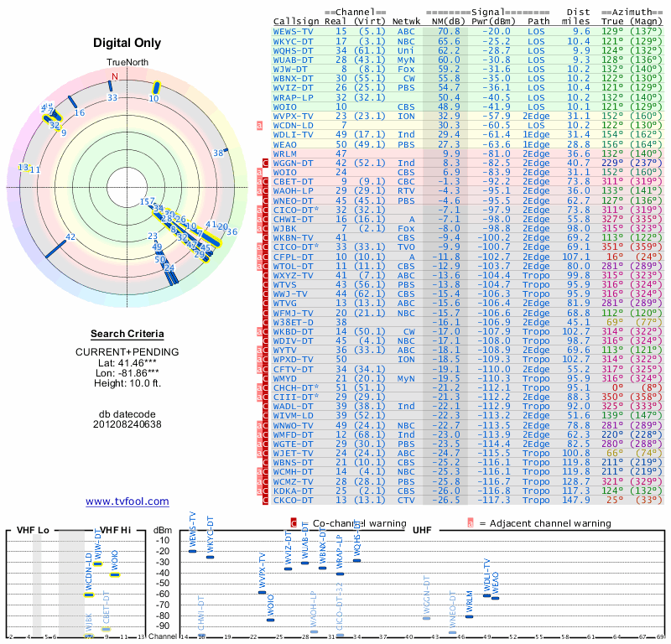
Task: Click the VHF Lo band label
Action: [33, 530]
